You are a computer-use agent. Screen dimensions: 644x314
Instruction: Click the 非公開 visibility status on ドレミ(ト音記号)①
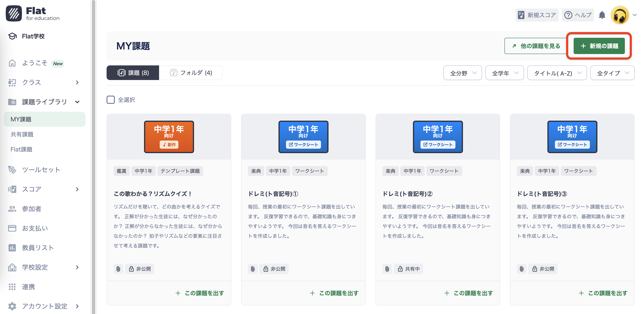click(274, 269)
